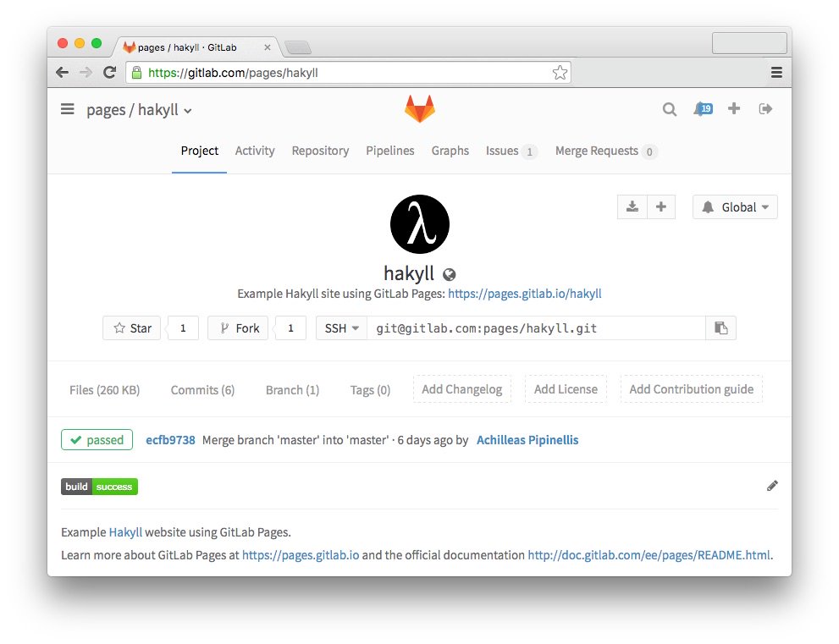Viewport: 839px width, 644px height.
Task: Open Achilleas Pipinellis profile
Action: pos(527,440)
